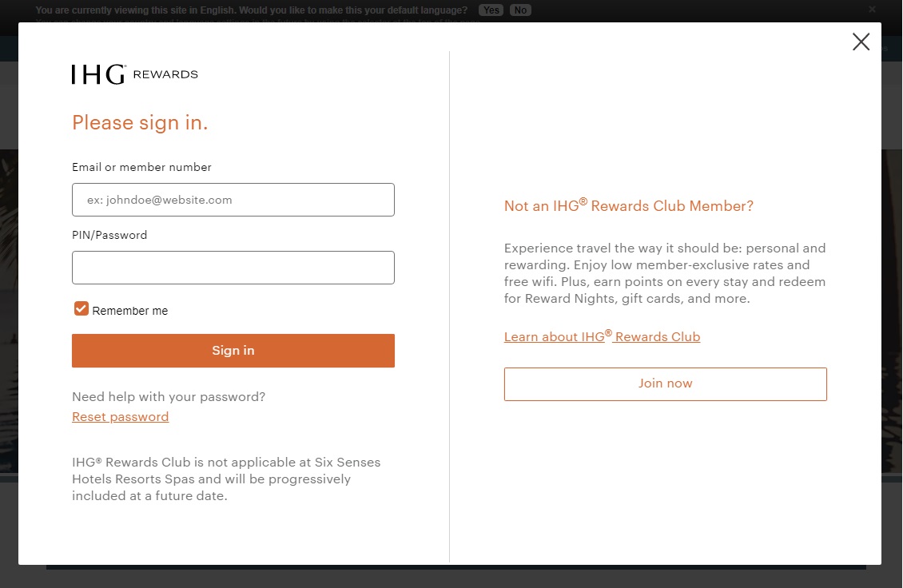Image resolution: width=903 pixels, height=588 pixels.
Task: Close the sign-in dialog with the X icon
Action: 861,42
